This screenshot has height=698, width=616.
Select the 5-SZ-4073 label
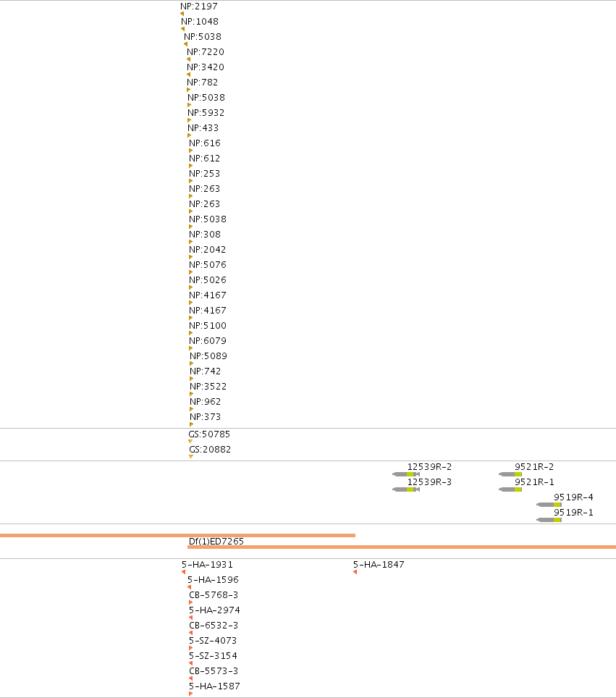point(213,640)
